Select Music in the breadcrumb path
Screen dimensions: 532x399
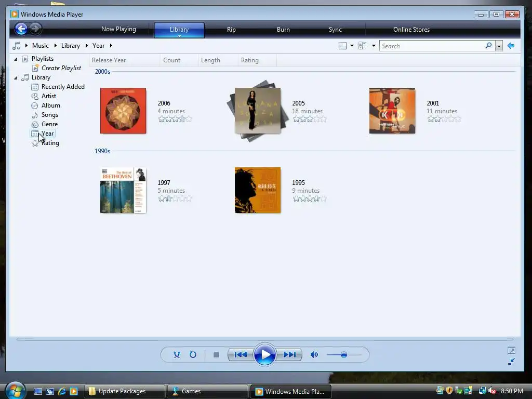(x=41, y=46)
